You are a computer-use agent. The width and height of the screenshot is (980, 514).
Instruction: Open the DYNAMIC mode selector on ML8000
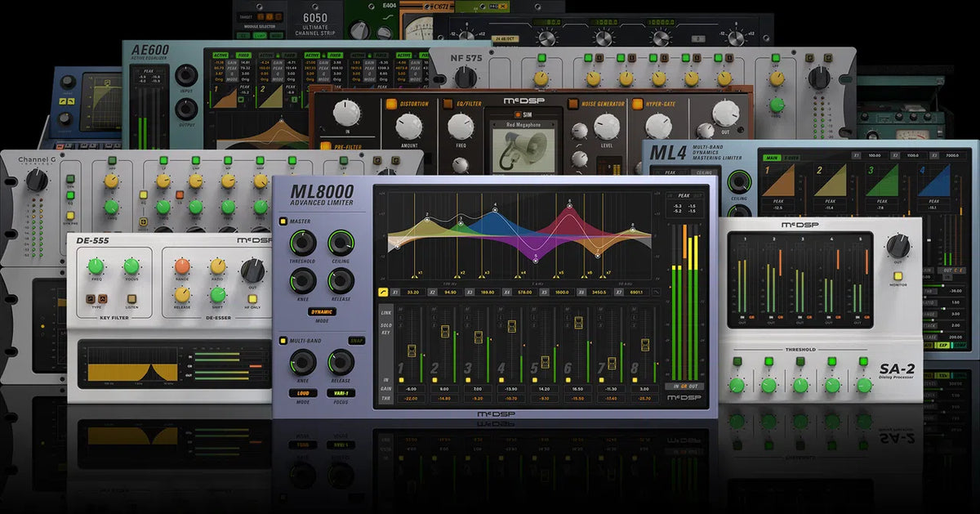tap(323, 312)
